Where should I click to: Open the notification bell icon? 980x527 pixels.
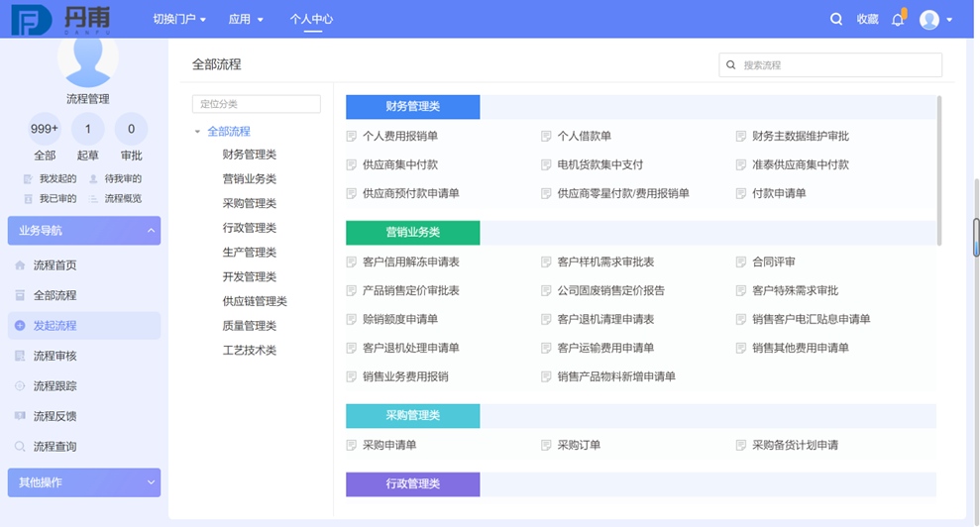pos(898,19)
